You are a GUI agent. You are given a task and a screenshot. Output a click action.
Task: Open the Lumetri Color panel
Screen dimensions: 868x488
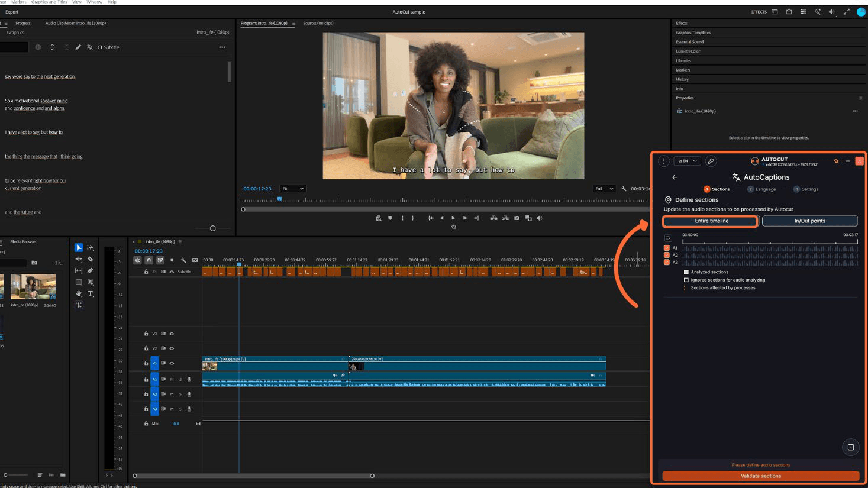point(688,51)
